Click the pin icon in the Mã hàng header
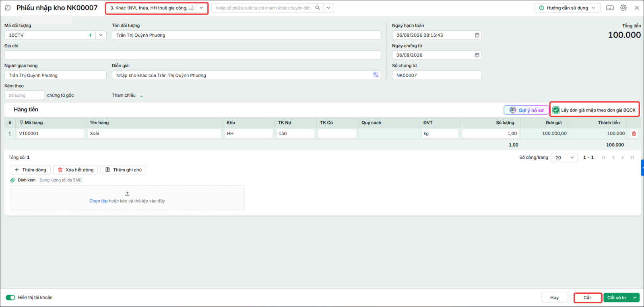Image resolution: width=644 pixels, height=307 pixels. point(21,122)
